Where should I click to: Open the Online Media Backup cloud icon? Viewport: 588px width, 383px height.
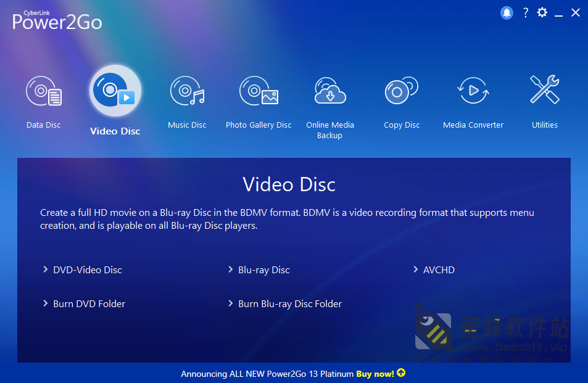[x=330, y=91]
